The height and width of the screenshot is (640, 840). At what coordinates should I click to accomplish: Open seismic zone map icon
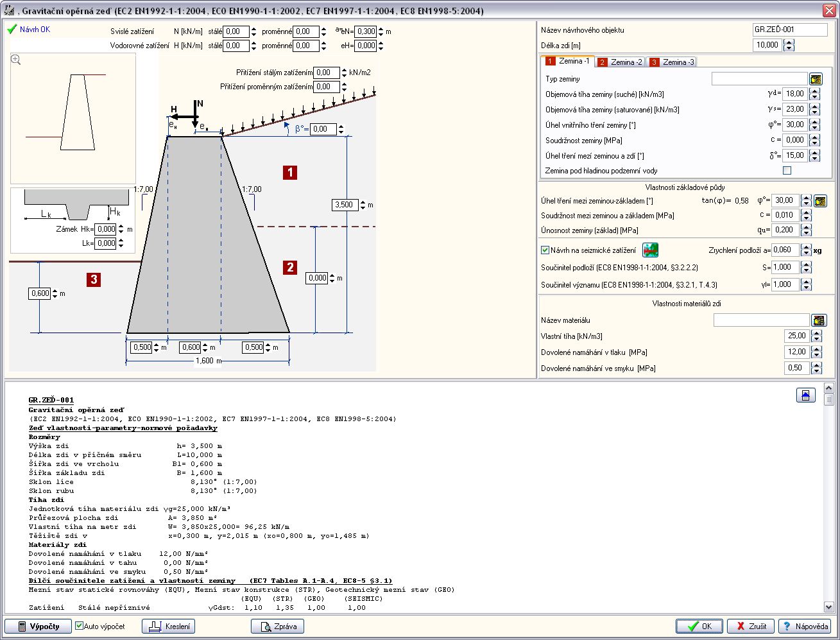650,250
